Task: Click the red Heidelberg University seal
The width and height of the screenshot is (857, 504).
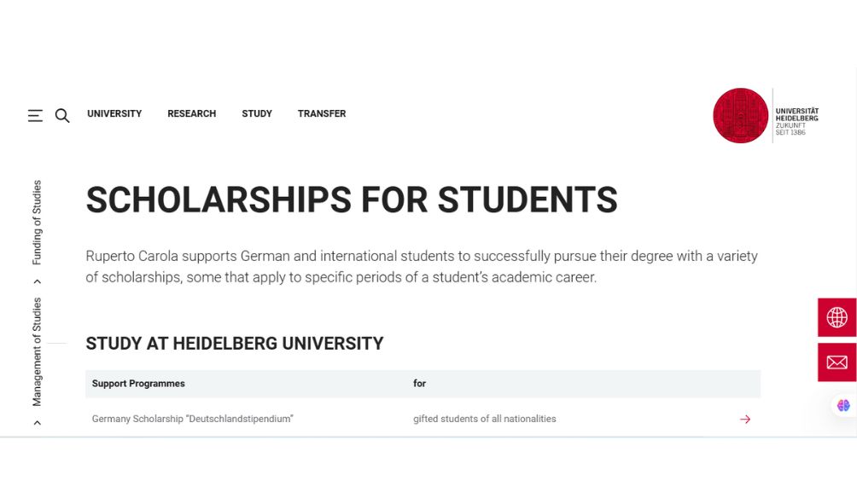Action: [x=740, y=115]
